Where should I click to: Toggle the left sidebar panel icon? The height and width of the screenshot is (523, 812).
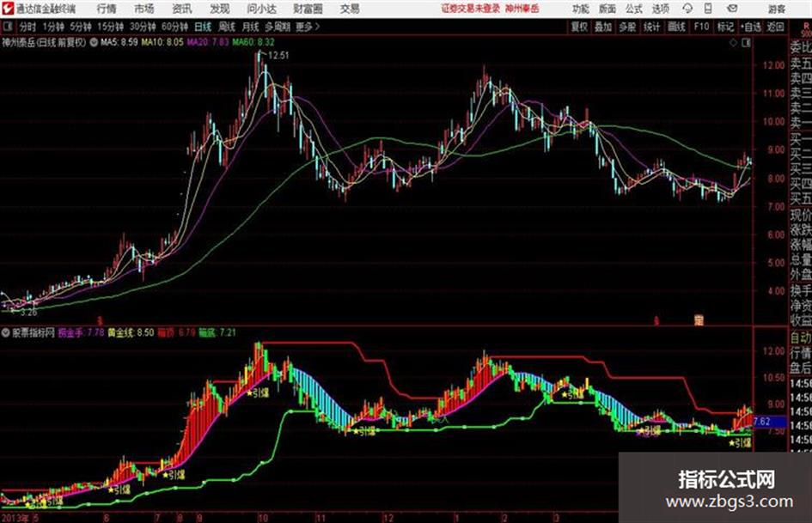(x=7, y=27)
